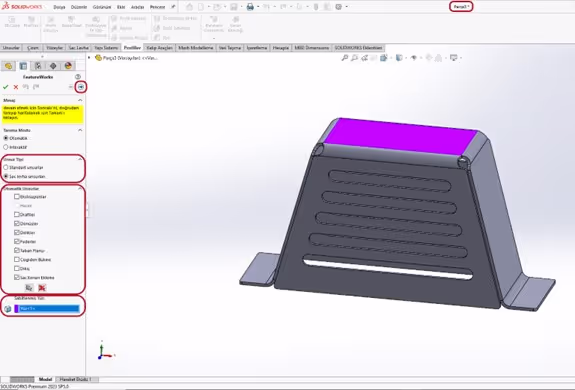Toggle the Sac Kenarı Ekleme checkbox
This screenshot has width=575, height=390.
[x=17, y=277]
